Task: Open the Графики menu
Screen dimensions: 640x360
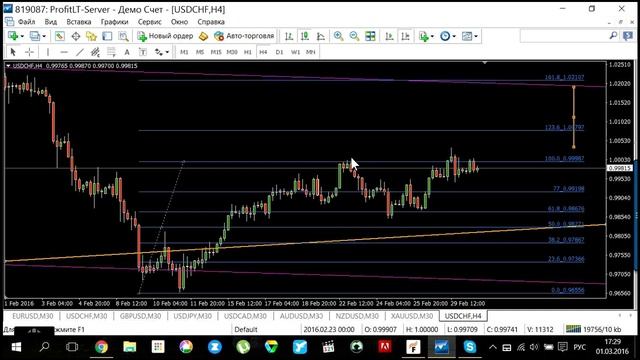Action: pyautogui.click(x=115, y=22)
